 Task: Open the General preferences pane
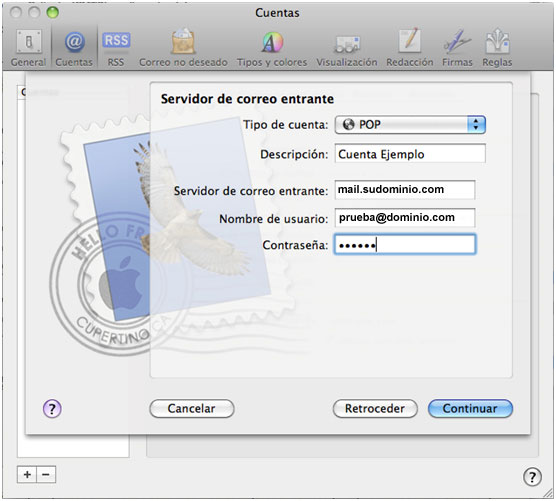coord(28,48)
